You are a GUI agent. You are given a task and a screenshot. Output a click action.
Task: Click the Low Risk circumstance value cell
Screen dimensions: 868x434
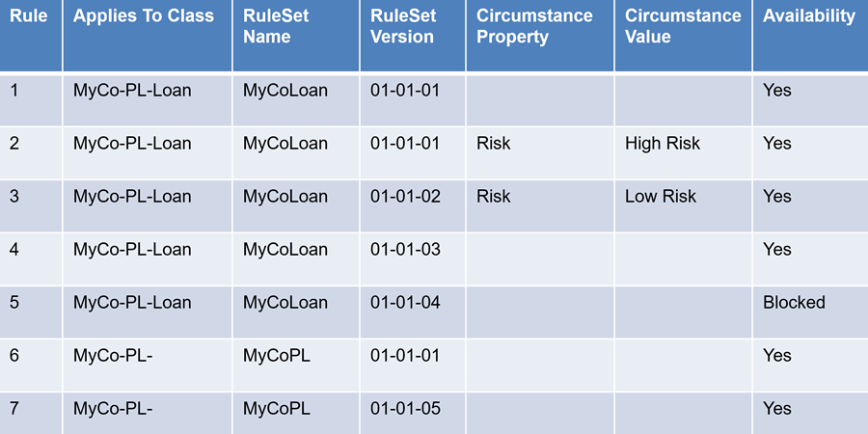pyautogui.click(x=661, y=197)
